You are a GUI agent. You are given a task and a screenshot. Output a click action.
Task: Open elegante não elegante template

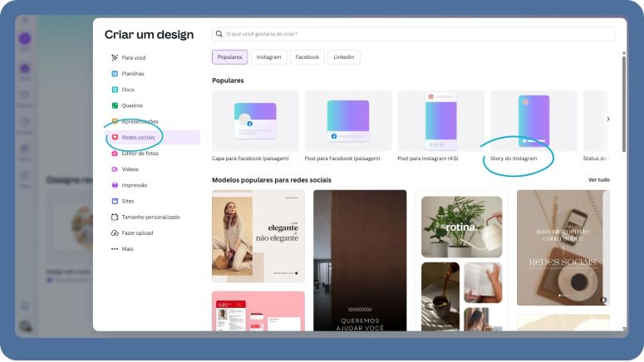point(258,236)
